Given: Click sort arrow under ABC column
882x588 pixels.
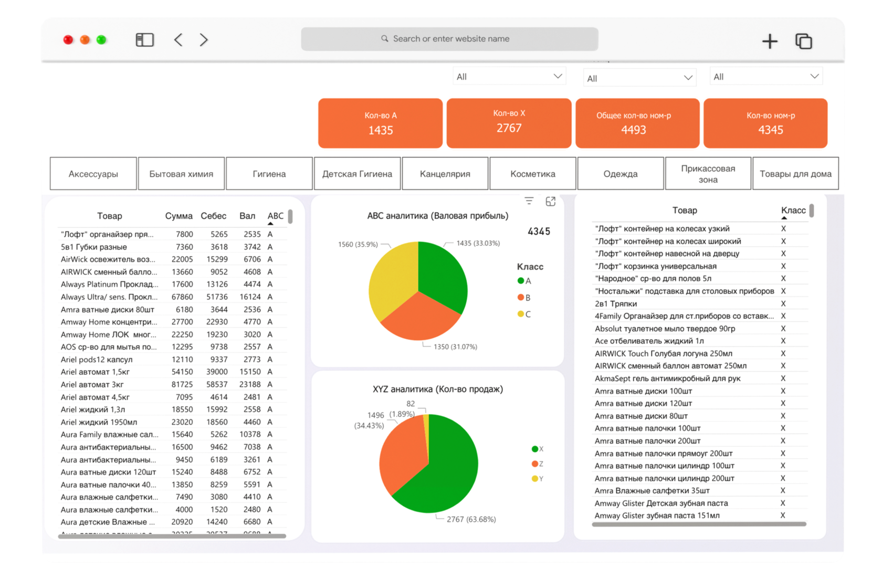Looking at the screenshot, I should click(x=271, y=224).
